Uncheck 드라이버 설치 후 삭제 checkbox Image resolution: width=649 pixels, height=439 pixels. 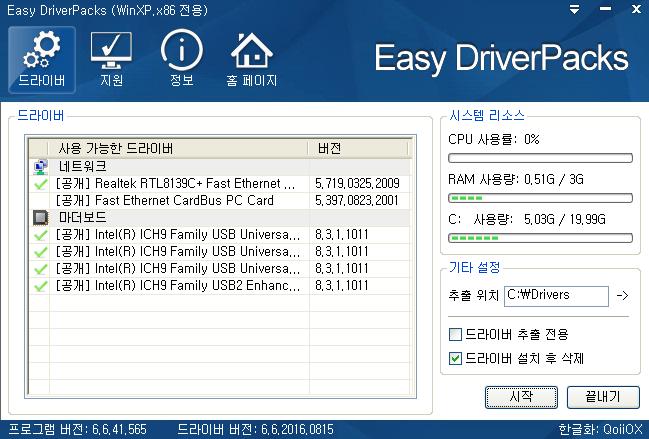click(455, 358)
